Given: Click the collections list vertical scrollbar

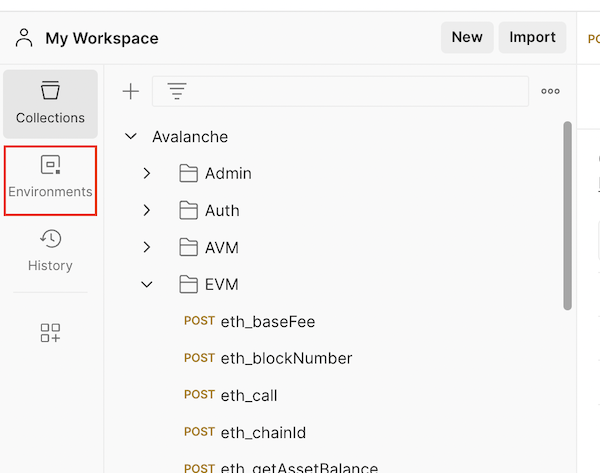Looking at the screenshot, I should coord(568,215).
